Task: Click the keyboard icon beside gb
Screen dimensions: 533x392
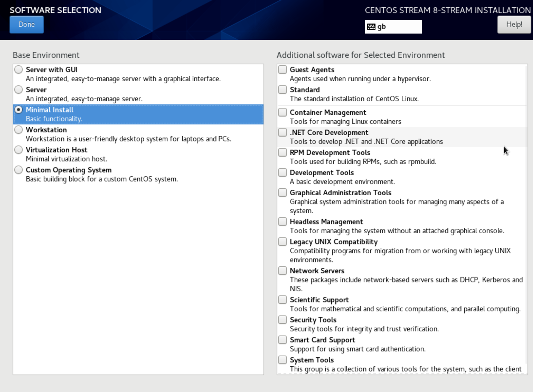Action: click(x=371, y=27)
